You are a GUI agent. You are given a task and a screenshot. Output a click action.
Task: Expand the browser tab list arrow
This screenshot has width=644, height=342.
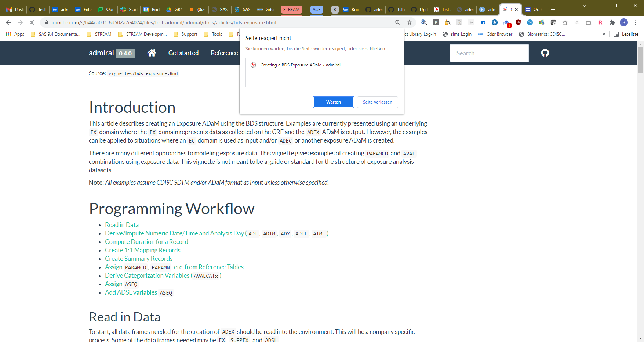(x=584, y=6)
